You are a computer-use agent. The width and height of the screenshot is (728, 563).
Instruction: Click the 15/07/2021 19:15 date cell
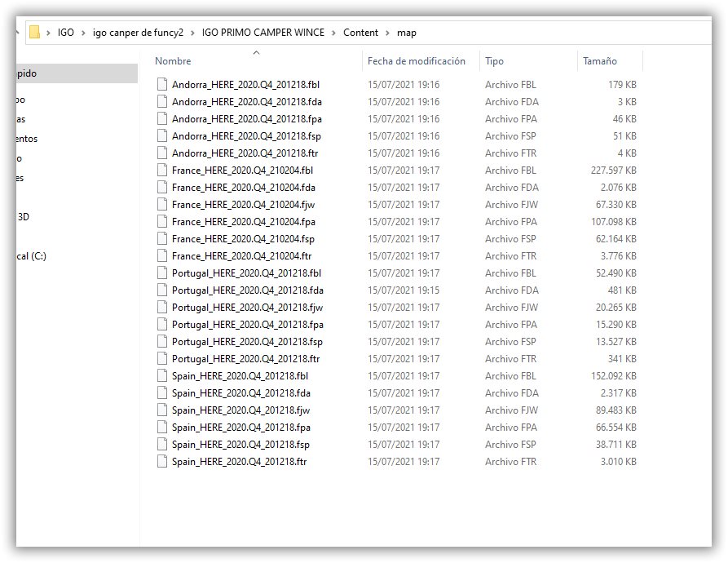404,290
